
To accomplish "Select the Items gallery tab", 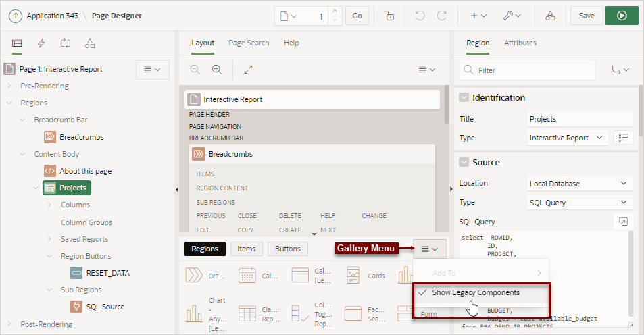I will click(247, 249).
